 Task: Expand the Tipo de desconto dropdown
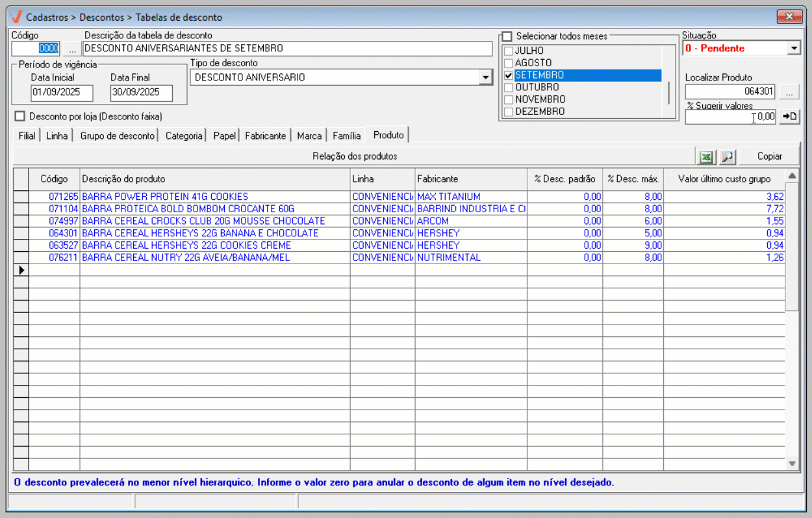[x=485, y=78]
